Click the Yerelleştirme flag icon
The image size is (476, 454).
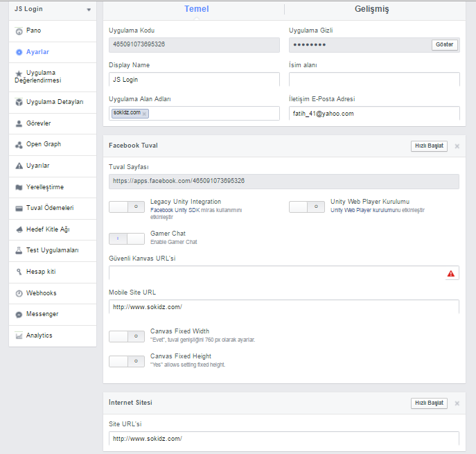click(19, 187)
